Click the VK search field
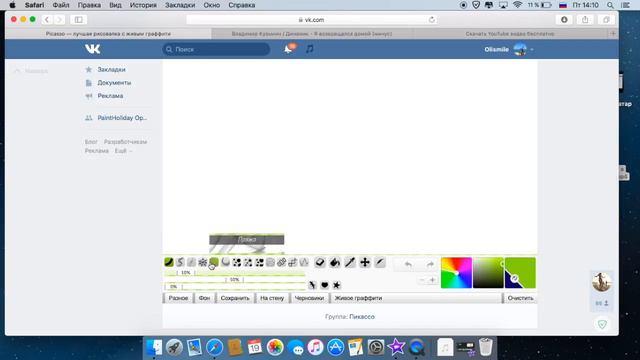640x360 pixels. (216, 49)
